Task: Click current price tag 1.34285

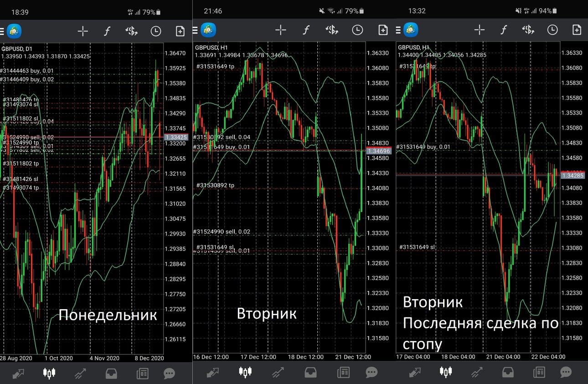Action: (x=573, y=175)
